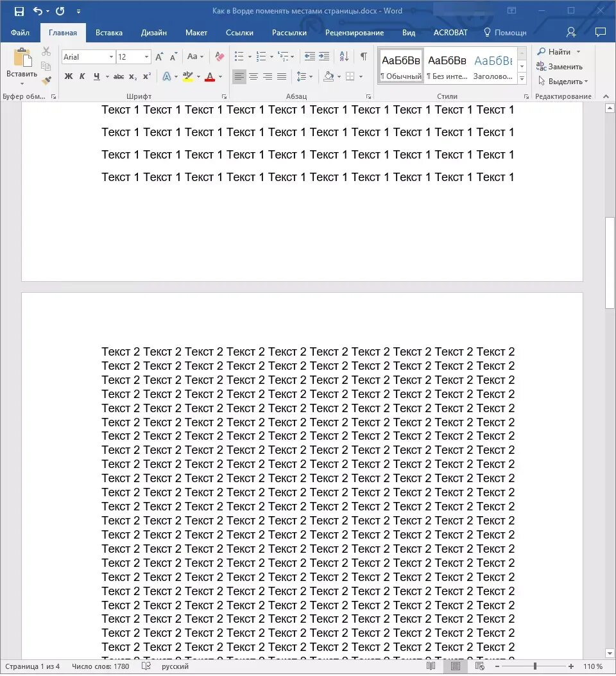This screenshot has height=676, width=616.
Task: Select the Обычный style
Action: pos(400,66)
